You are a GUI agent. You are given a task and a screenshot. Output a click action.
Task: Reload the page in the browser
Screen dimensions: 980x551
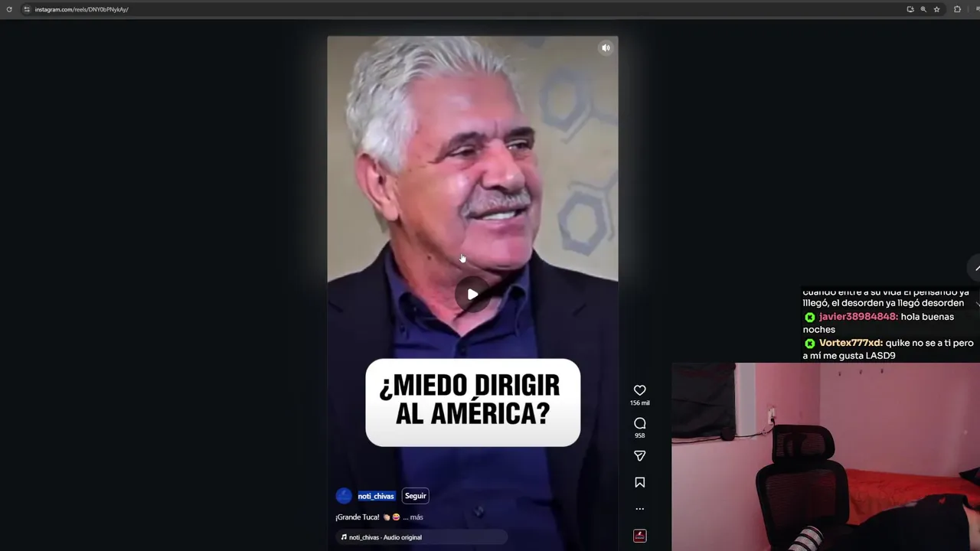click(x=9, y=9)
